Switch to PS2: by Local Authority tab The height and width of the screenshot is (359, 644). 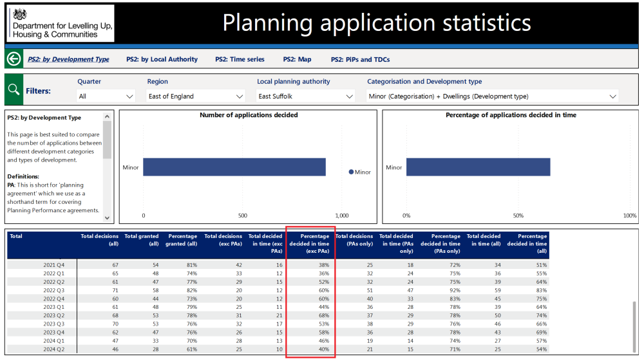pos(162,59)
